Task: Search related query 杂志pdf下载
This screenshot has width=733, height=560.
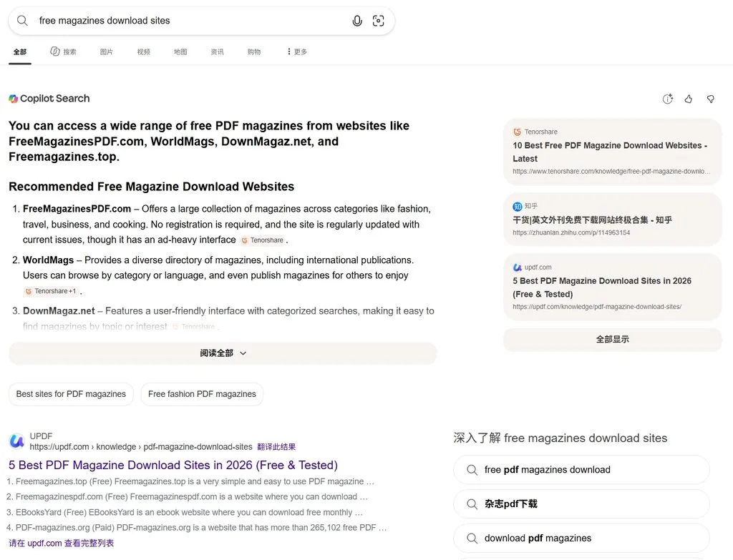Action: [x=581, y=504]
